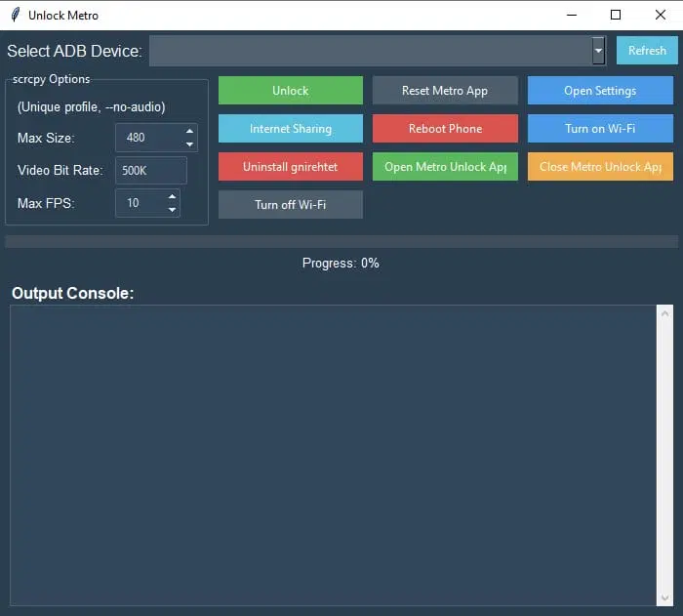Decrease Max FPS with down arrow

click(x=173, y=210)
